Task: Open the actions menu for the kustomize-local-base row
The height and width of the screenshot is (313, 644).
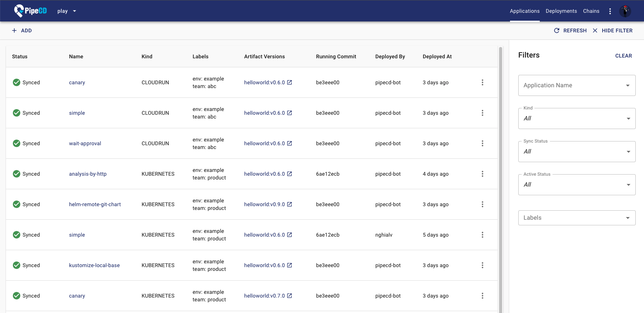Action: pyautogui.click(x=482, y=265)
